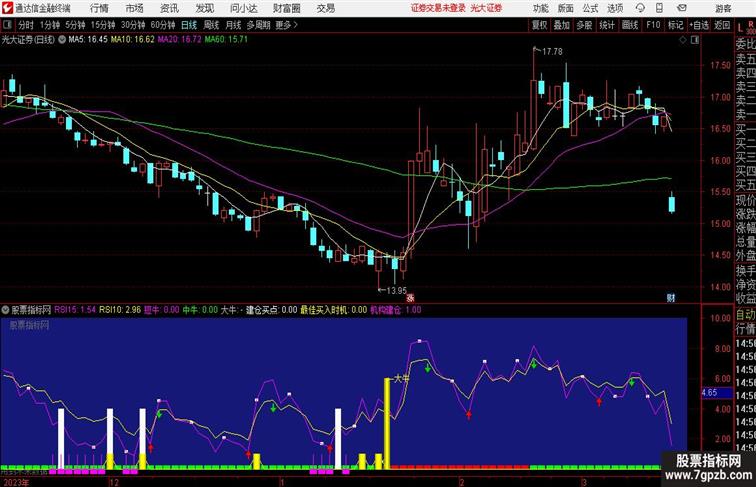Click the 画线 drawing toolbar button

point(630,25)
